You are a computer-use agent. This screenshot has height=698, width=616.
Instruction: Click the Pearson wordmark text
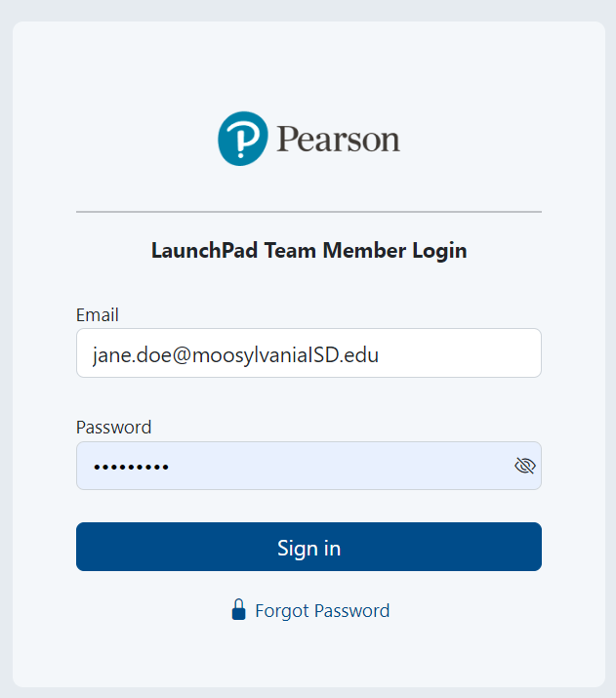coord(338,139)
